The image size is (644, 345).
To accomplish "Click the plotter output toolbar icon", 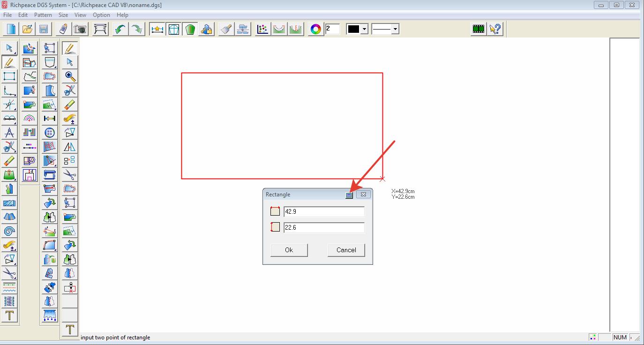I will (x=100, y=29).
